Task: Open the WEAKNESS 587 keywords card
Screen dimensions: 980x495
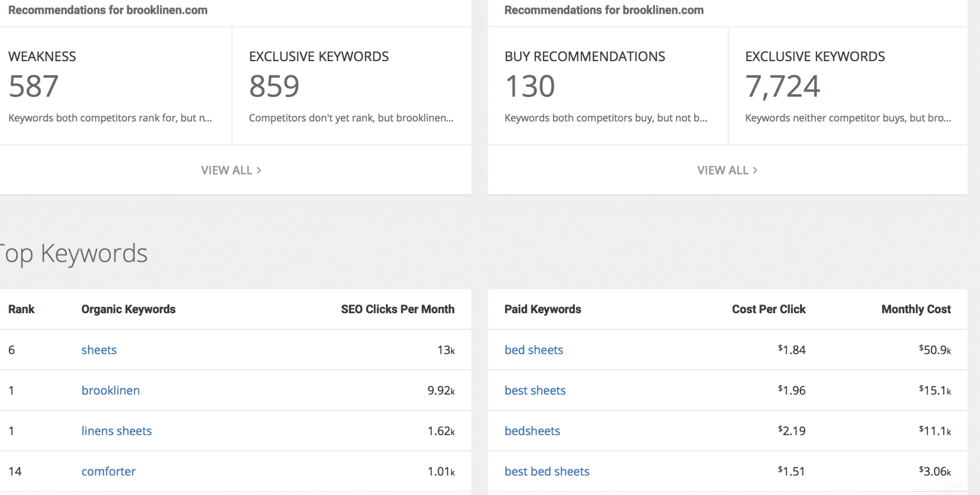Action: (x=116, y=86)
